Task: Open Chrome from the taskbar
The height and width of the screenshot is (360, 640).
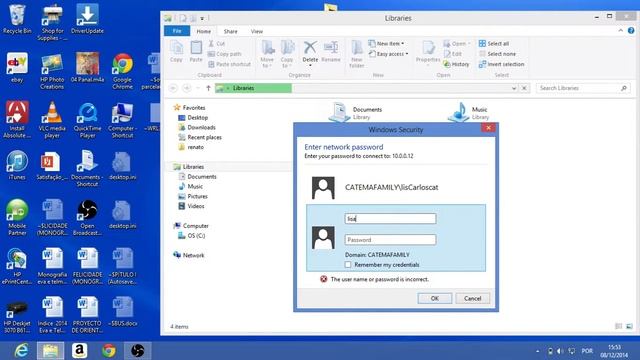Action: [109, 350]
